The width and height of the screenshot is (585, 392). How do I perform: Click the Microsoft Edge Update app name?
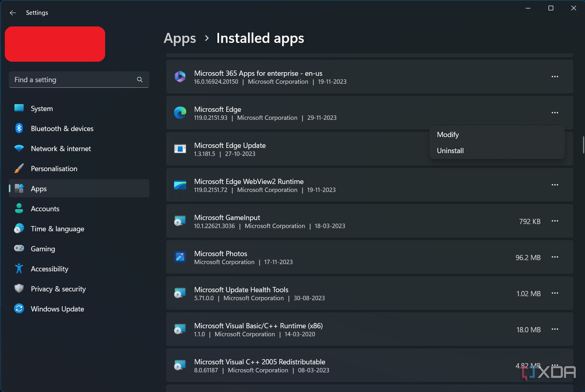click(230, 145)
